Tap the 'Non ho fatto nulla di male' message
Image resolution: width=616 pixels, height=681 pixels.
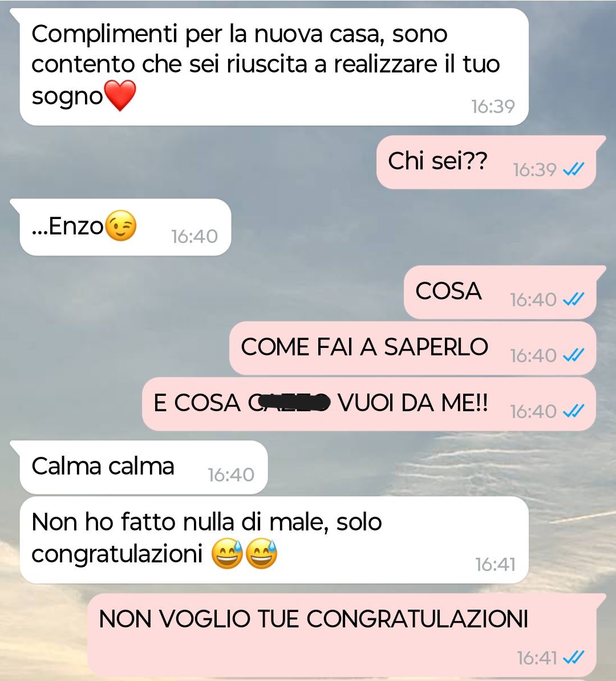(274, 540)
